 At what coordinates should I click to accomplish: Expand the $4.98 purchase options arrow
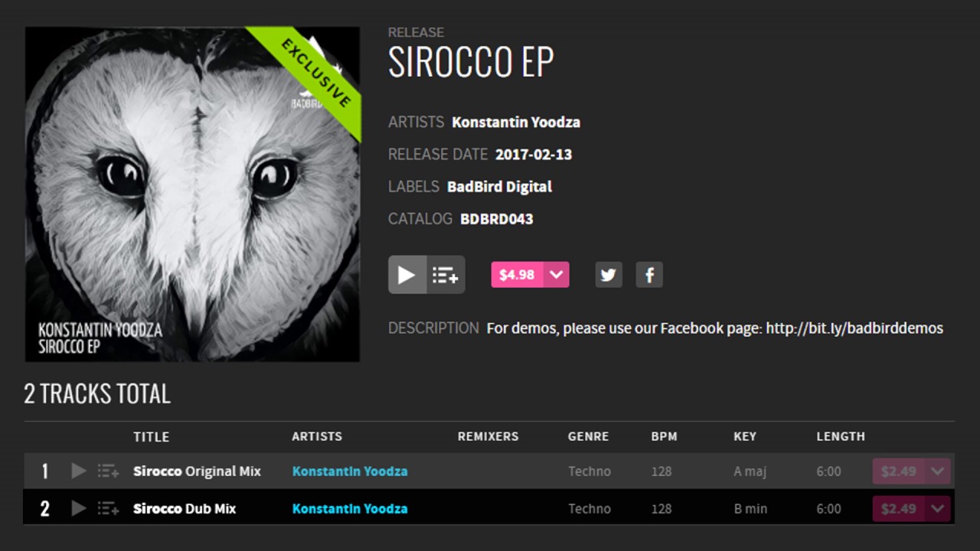point(557,275)
